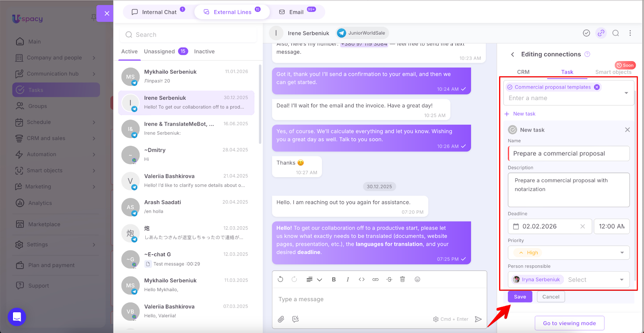Click the search icon in chat header

[615, 33]
